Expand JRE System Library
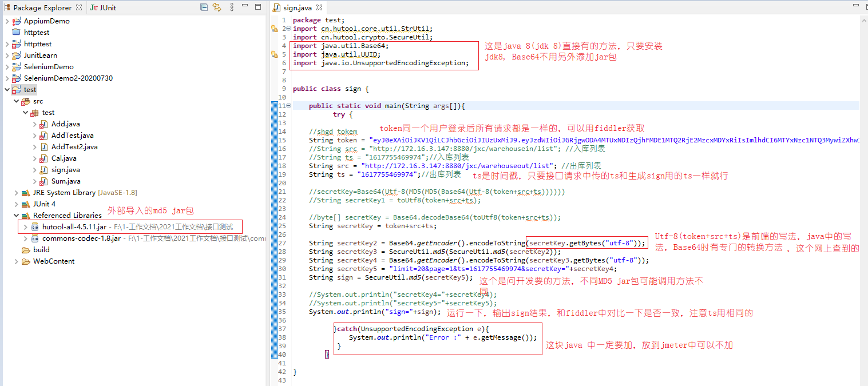The image size is (868, 386). tap(16, 193)
